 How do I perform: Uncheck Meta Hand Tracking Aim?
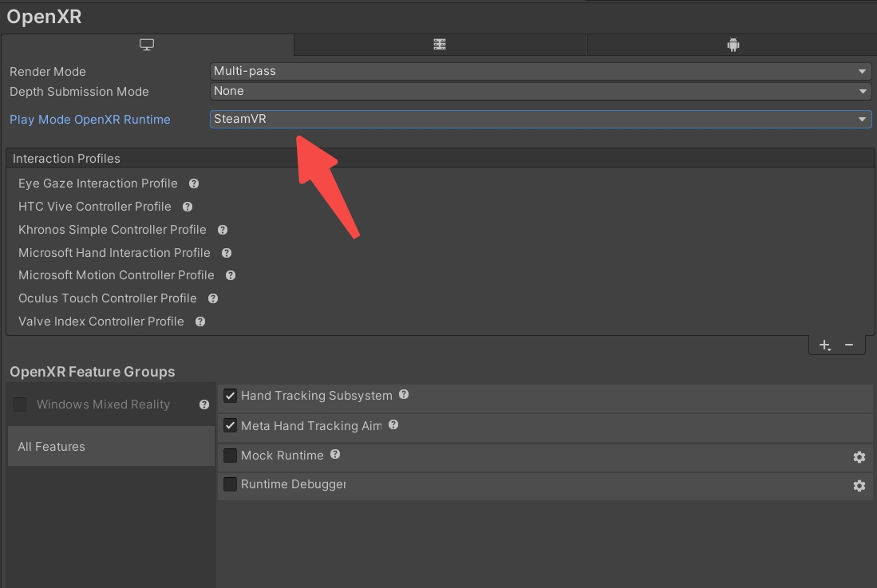tap(230, 425)
